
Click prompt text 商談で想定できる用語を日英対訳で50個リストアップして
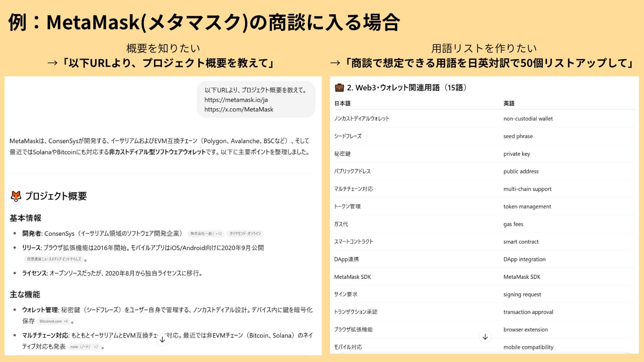tap(489, 63)
